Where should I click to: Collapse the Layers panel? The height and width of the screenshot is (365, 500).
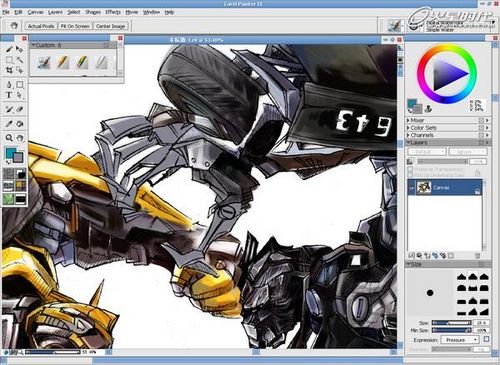pyautogui.click(x=408, y=142)
